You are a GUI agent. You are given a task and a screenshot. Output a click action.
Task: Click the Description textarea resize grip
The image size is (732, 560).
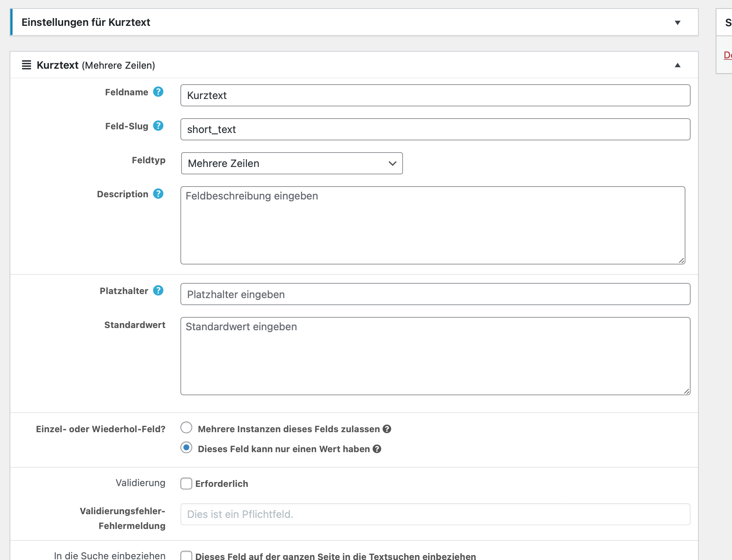click(681, 261)
